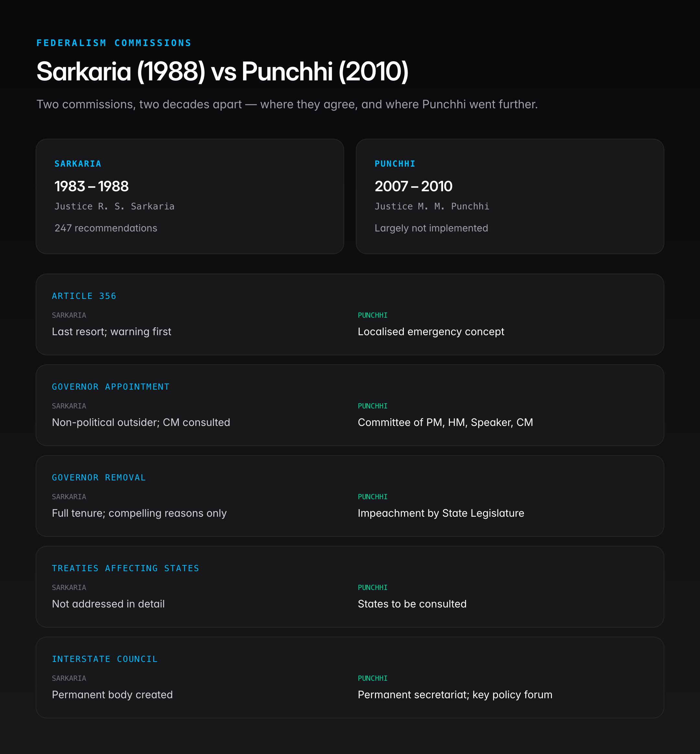The width and height of the screenshot is (700, 754).
Task: Select Permanent secretariat; key policy forum text
Action: (x=455, y=694)
